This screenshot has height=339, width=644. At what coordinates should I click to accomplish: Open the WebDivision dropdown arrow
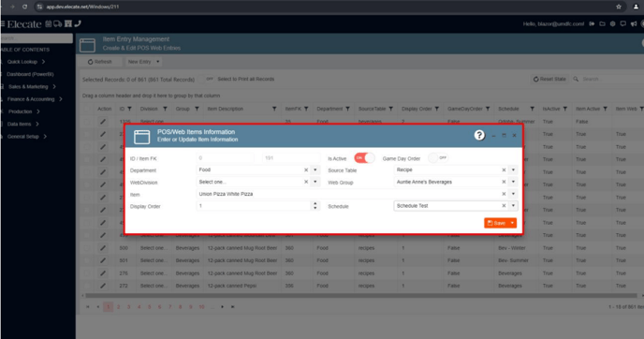pyautogui.click(x=315, y=182)
